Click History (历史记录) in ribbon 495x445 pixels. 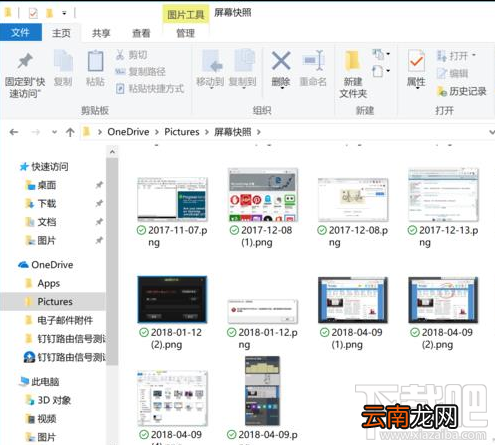tap(462, 91)
